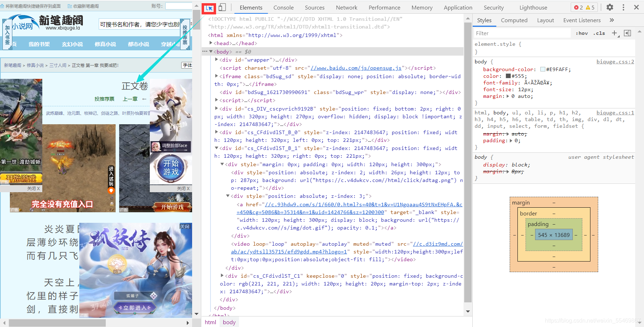This screenshot has width=644, height=327.
Task: Close the left ad with 关闭 X
Action: click(x=33, y=189)
